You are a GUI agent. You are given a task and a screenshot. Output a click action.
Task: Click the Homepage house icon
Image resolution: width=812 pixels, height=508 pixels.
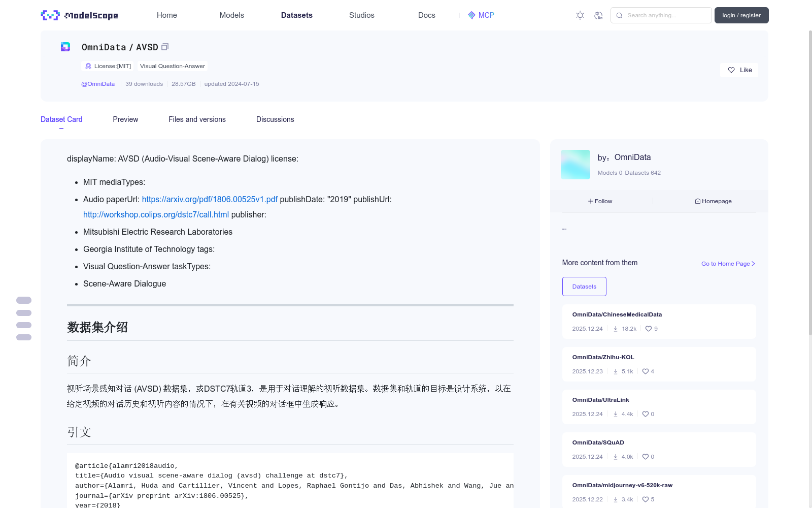(698, 201)
